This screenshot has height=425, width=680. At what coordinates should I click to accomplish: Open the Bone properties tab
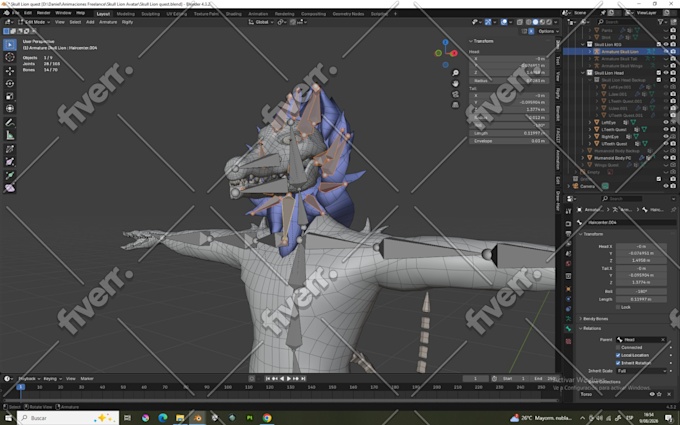pyautogui.click(x=568, y=329)
